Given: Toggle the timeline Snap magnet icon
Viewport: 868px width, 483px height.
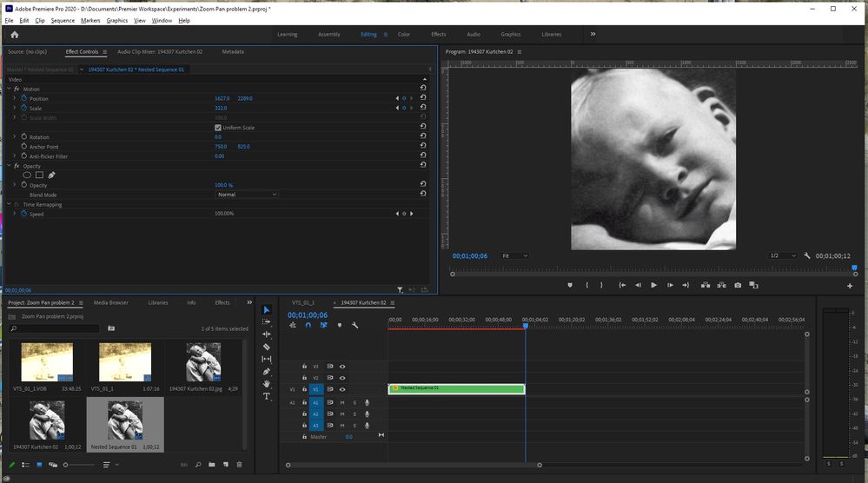Looking at the screenshot, I should click(x=308, y=325).
